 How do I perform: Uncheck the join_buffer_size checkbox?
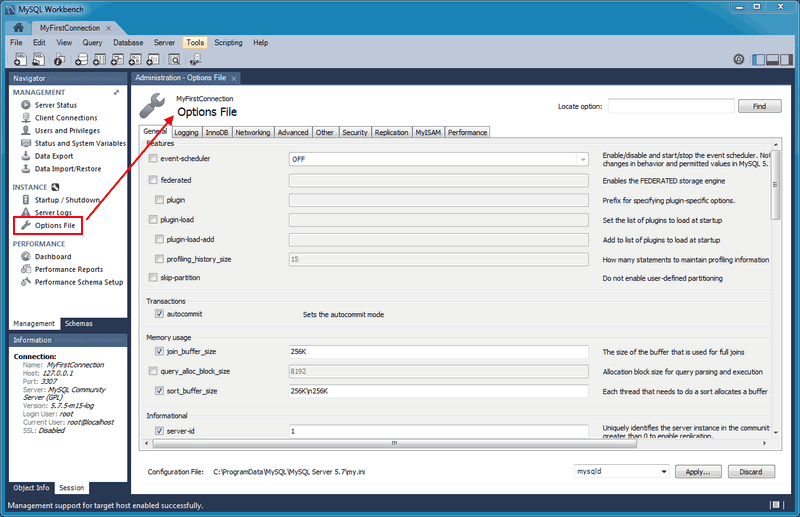click(x=159, y=351)
